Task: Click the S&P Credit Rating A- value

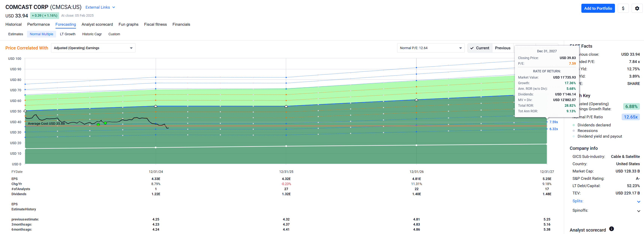Action: click(638, 178)
